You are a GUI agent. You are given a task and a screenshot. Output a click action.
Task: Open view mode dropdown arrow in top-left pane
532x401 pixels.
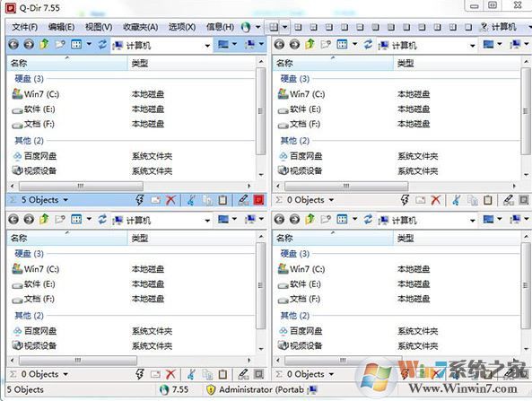click(89, 44)
